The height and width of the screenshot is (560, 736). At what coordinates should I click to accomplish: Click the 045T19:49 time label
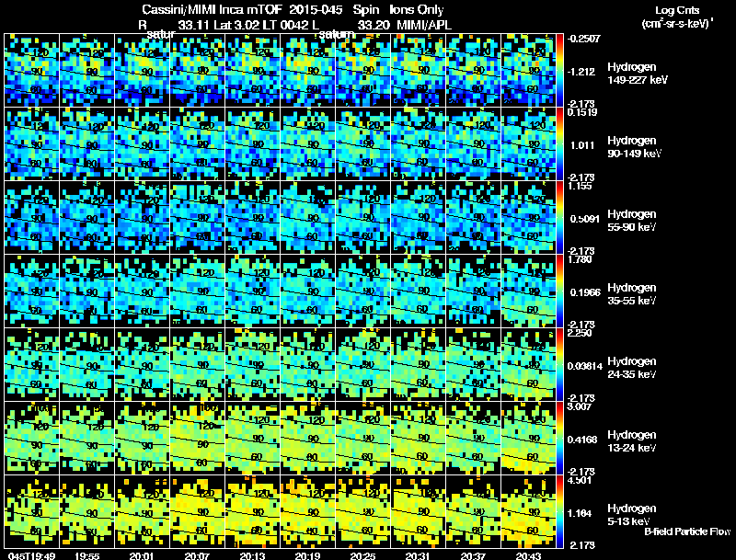point(32,555)
